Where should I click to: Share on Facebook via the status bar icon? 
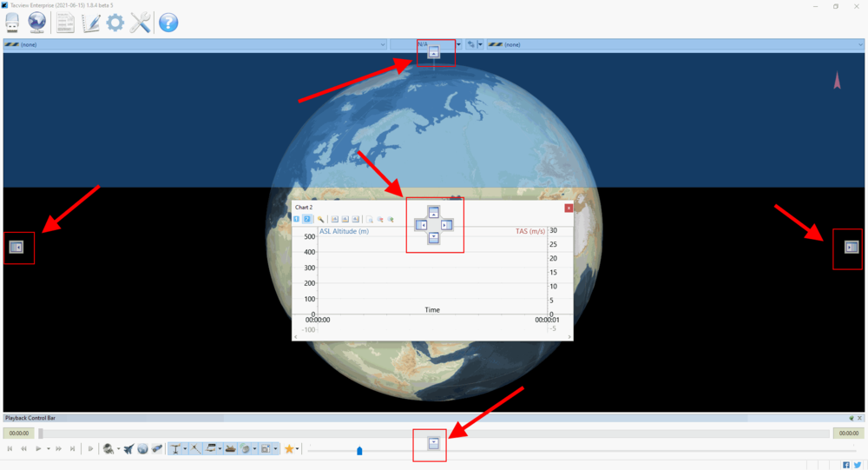[x=845, y=465]
